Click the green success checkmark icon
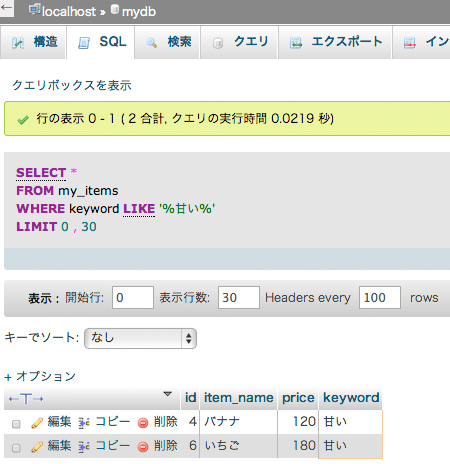The image size is (450, 464). (23, 120)
